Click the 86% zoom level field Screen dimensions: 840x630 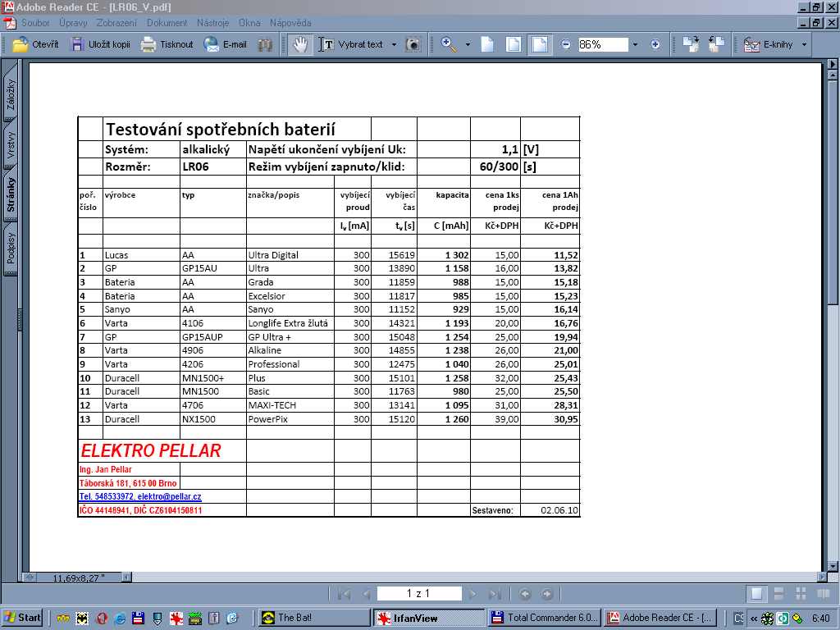click(603, 44)
